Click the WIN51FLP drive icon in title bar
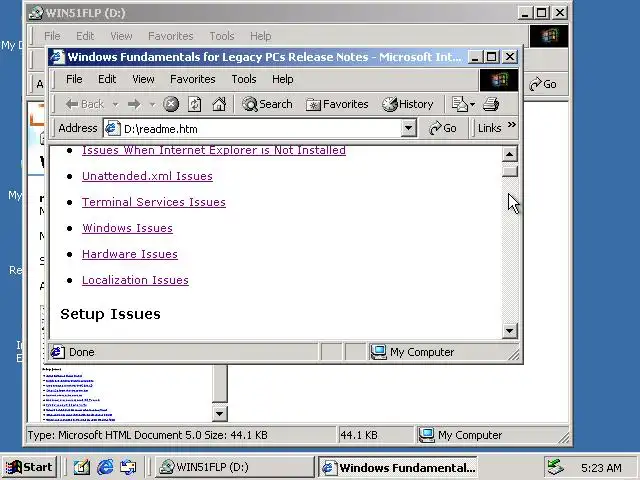Screen dimensions: 640x480 [x=36, y=13]
